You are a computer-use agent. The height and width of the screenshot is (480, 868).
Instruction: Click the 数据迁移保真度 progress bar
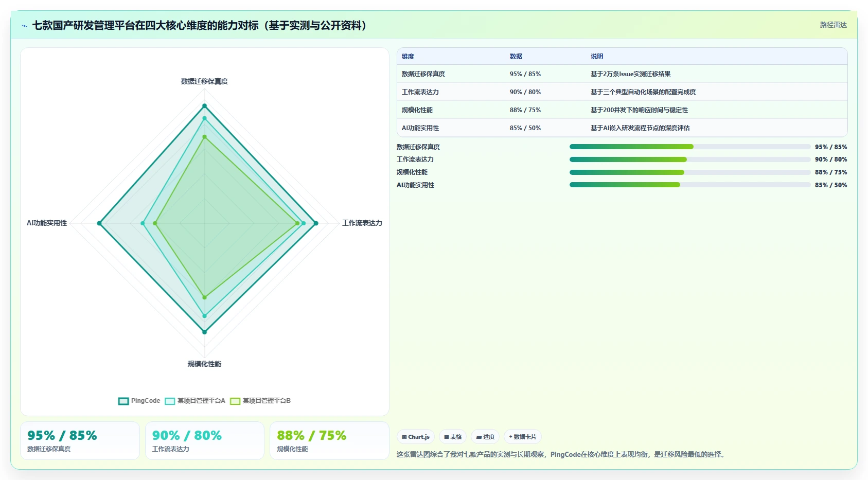coord(690,147)
